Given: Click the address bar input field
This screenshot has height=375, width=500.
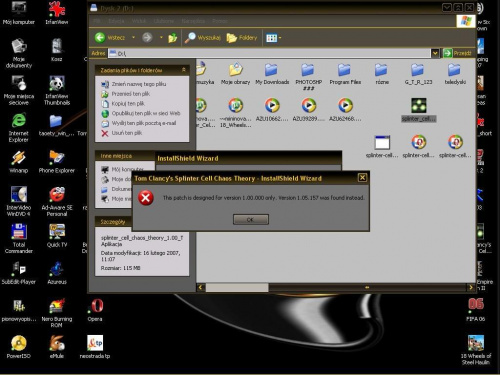Looking at the screenshot, I should (x=269, y=53).
